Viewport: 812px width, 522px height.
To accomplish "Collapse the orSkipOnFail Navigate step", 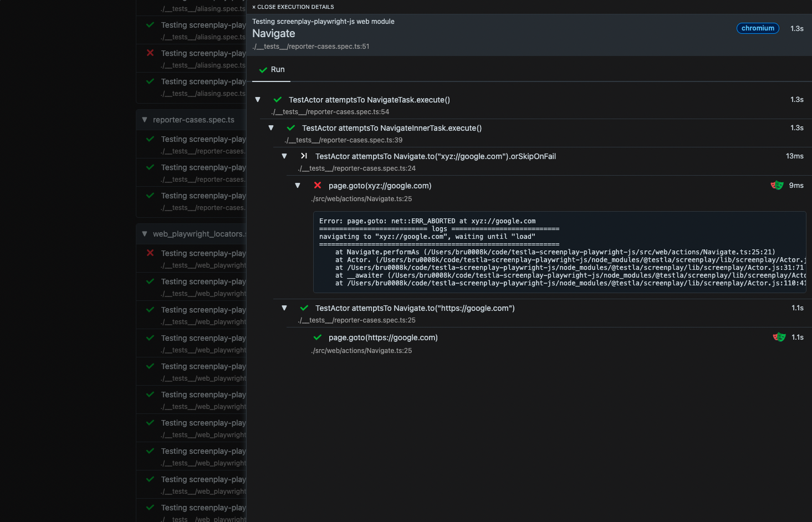I will (x=284, y=156).
